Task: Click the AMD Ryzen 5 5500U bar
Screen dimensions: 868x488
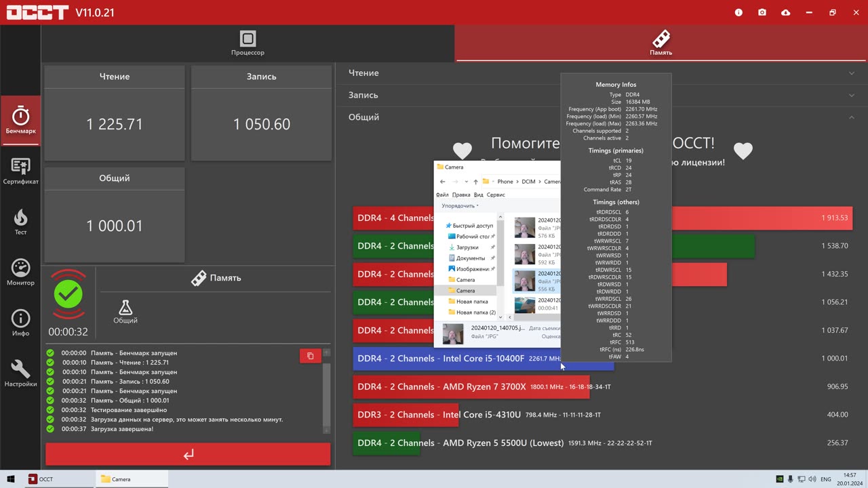Action: [x=387, y=443]
